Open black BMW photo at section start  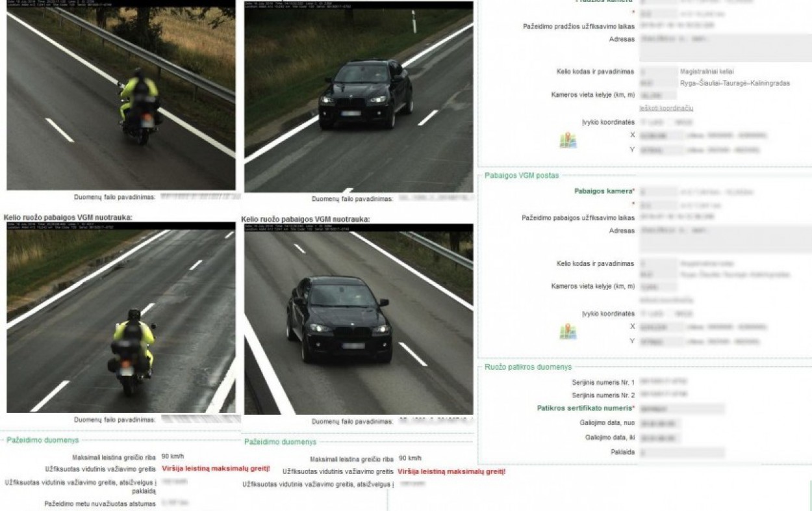click(x=359, y=98)
